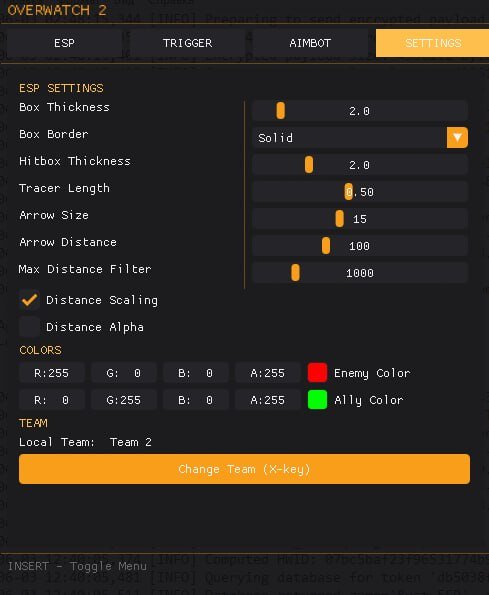
Task: Click the 'Arrow Size' label
Action: pos(53,215)
